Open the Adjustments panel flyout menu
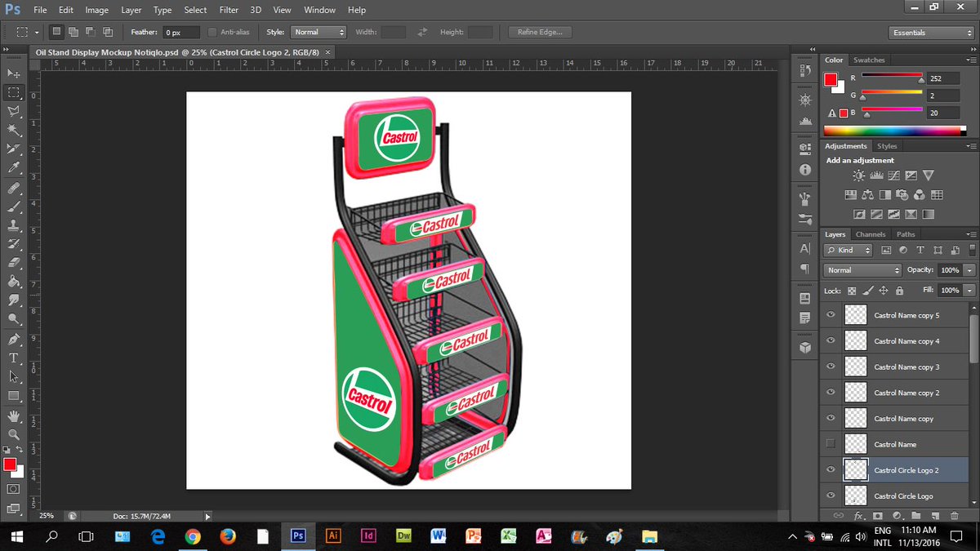The image size is (980, 551). (x=971, y=146)
